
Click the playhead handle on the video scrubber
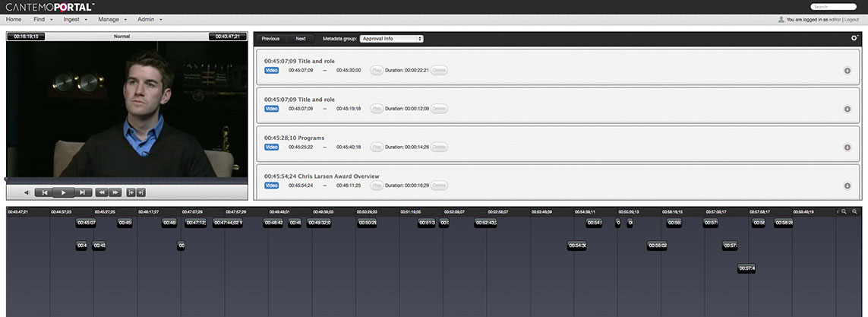tap(7, 179)
